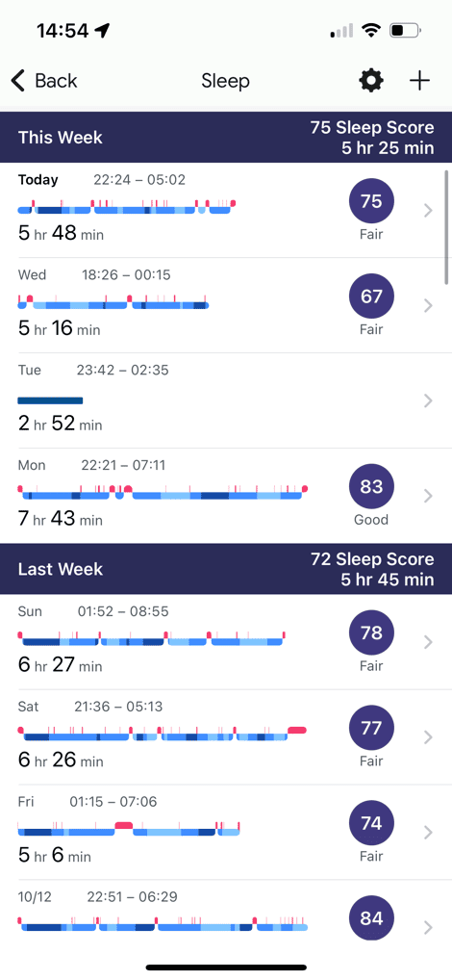Expand Tuesday's sleep entry chevron
The height and width of the screenshot is (980, 452).
[428, 400]
